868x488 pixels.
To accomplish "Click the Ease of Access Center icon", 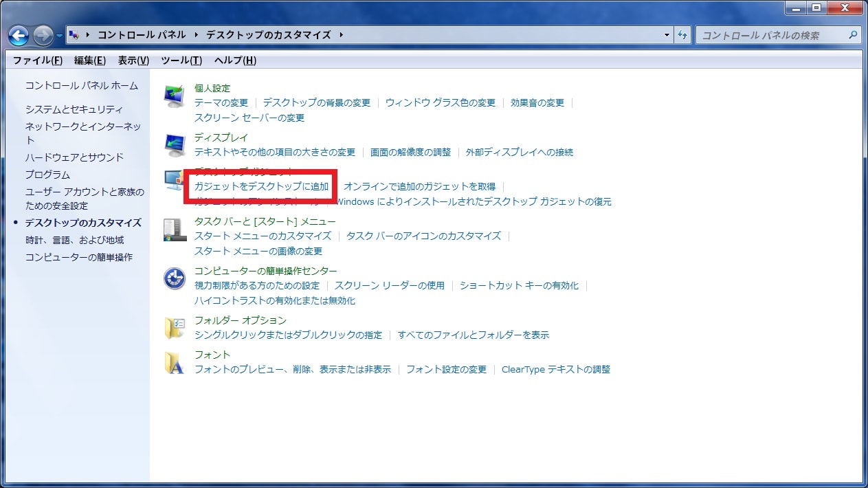I will [175, 279].
